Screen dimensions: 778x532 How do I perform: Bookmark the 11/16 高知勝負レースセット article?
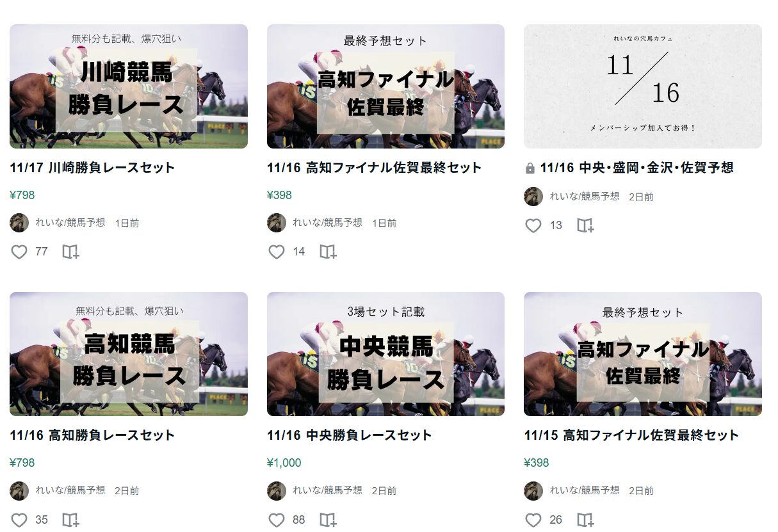(70, 520)
